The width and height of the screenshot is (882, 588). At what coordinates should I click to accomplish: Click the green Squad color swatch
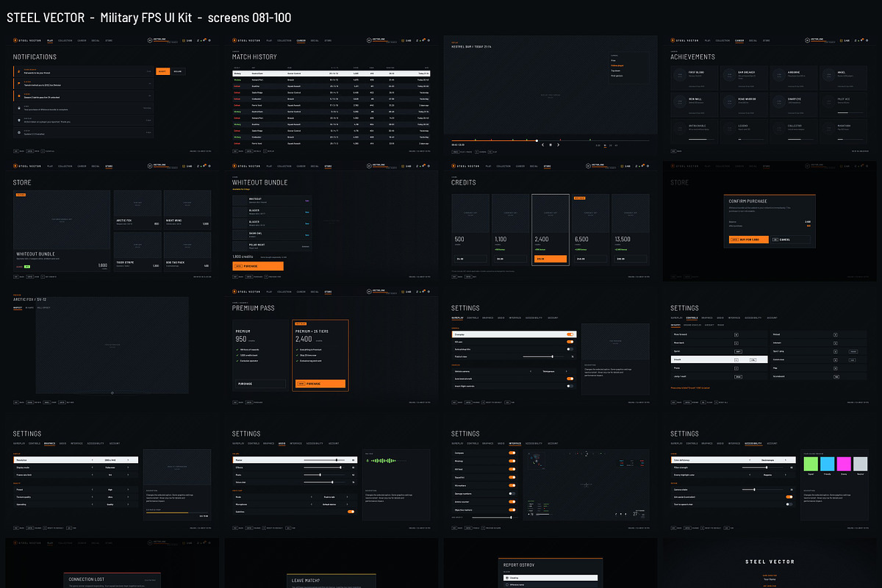(811, 464)
